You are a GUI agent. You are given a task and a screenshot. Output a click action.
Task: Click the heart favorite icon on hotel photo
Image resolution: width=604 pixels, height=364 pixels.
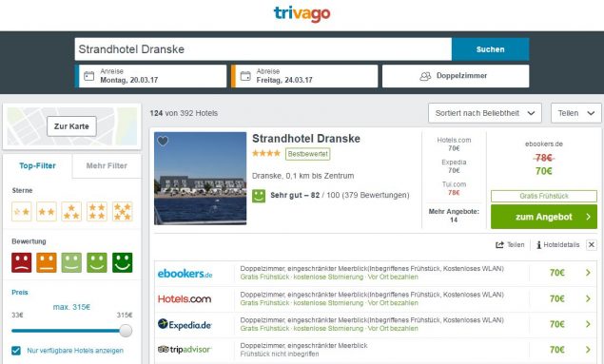163,142
